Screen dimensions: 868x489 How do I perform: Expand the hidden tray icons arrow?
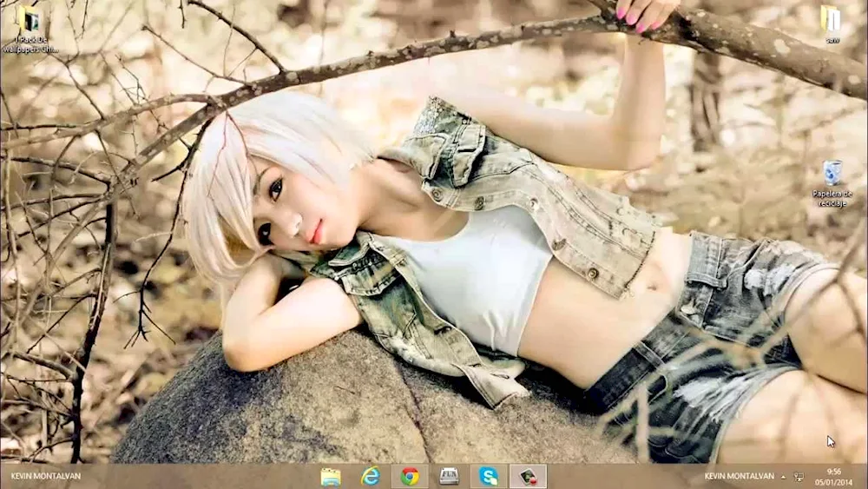click(783, 477)
